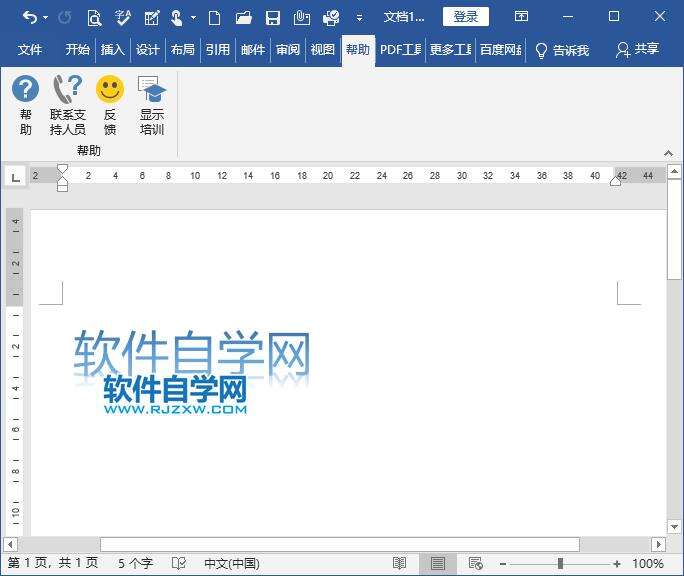Viewport: 684px width, 576px height.
Task: Open Ribbon Display Options icon
Action: (x=521, y=17)
